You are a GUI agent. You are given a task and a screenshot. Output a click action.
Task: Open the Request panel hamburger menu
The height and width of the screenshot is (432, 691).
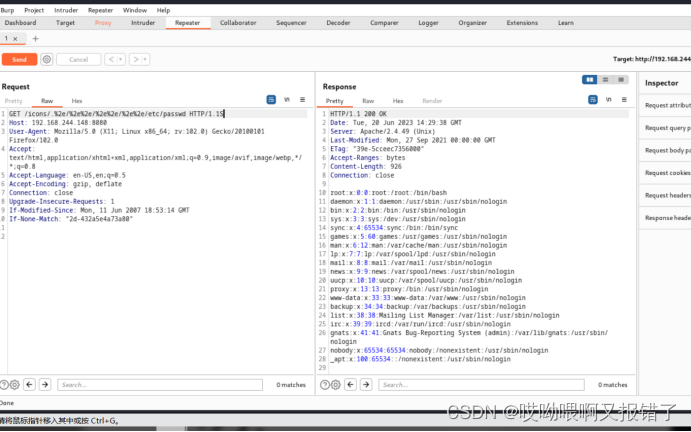302,100
